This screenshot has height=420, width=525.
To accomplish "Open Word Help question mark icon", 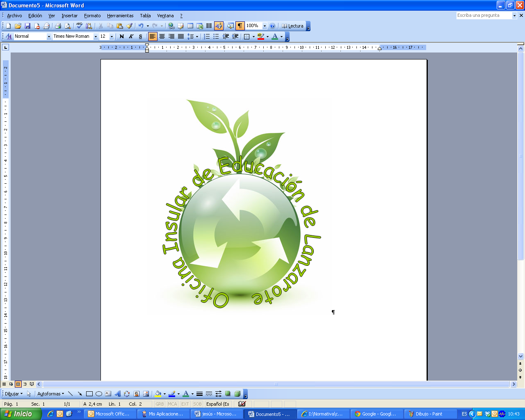I will pos(272,26).
